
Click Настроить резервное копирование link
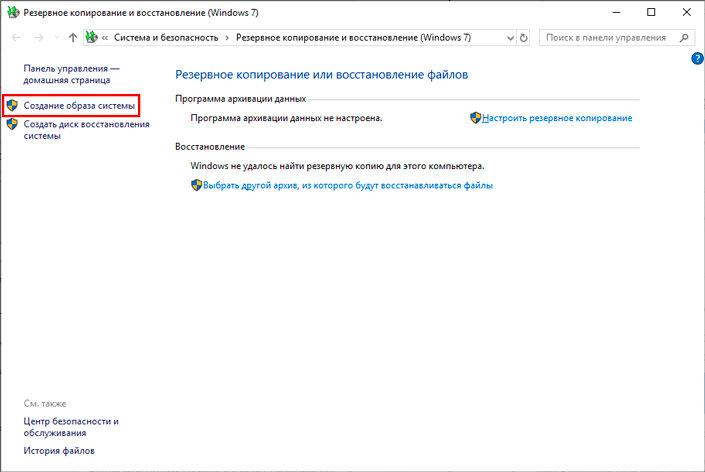point(557,118)
